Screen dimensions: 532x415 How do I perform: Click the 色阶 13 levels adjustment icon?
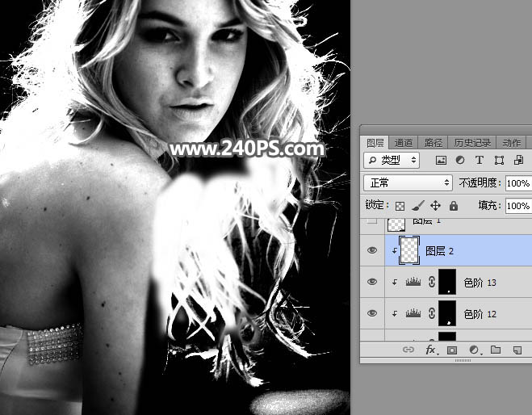tap(413, 282)
